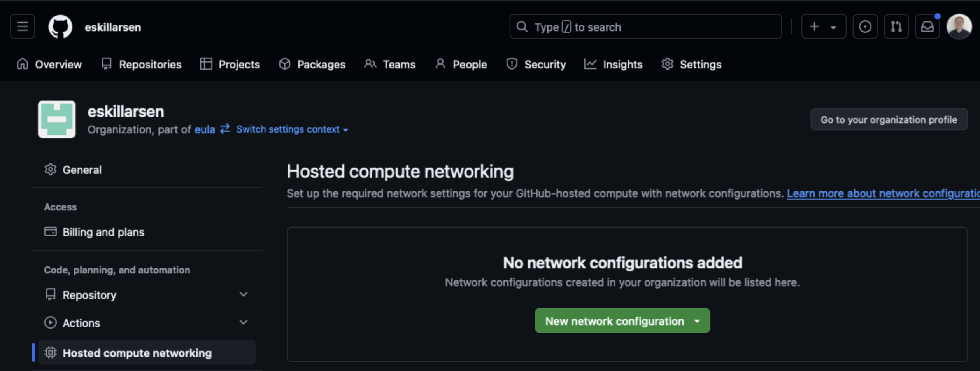This screenshot has height=371, width=980.
Task: Click the Hosted compute networking heading
Action: pos(400,171)
